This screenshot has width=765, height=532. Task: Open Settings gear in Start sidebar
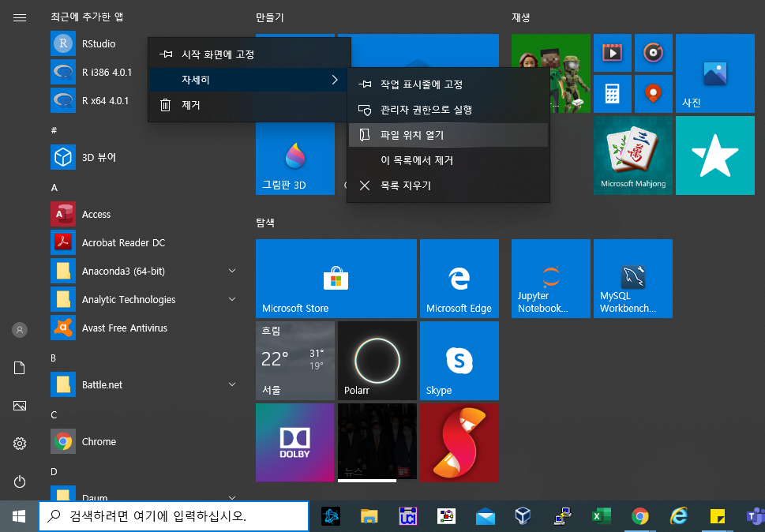point(20,444)
